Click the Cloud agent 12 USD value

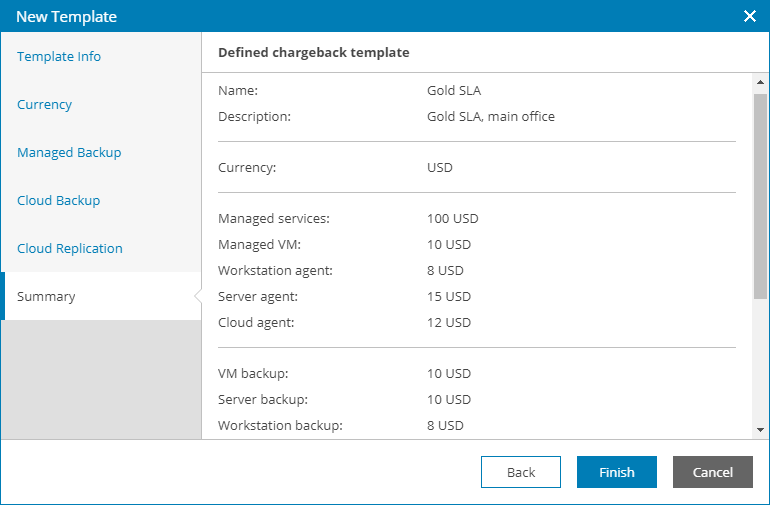(x=445, y=323)
